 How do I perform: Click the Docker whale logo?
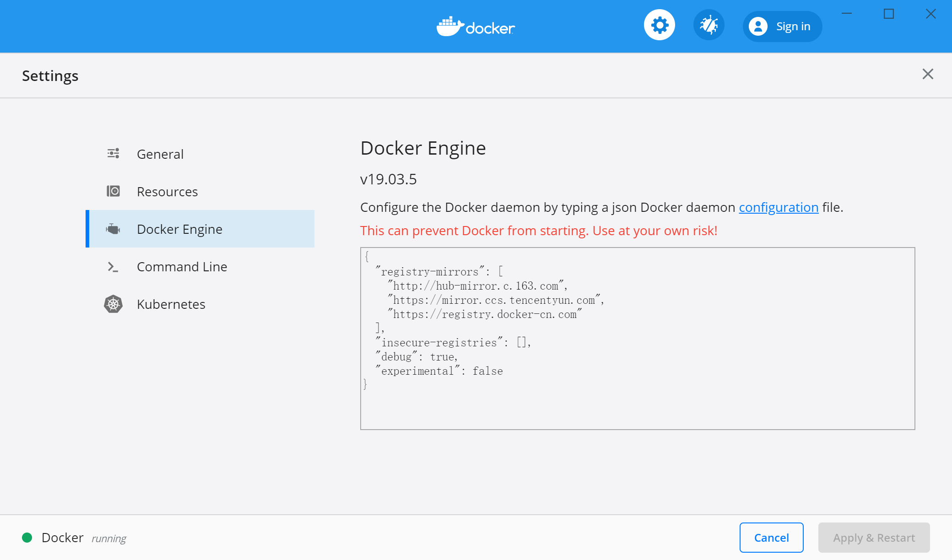tap(476, 27)
